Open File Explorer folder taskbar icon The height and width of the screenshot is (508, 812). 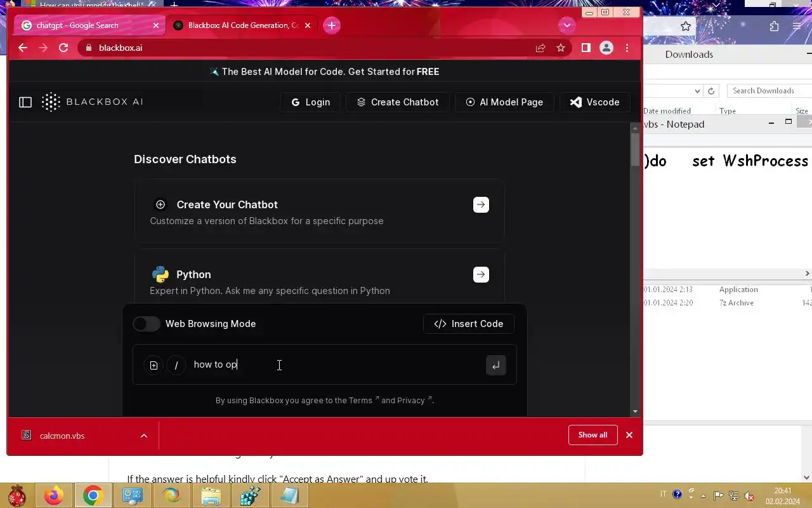(x=211, y=495)
